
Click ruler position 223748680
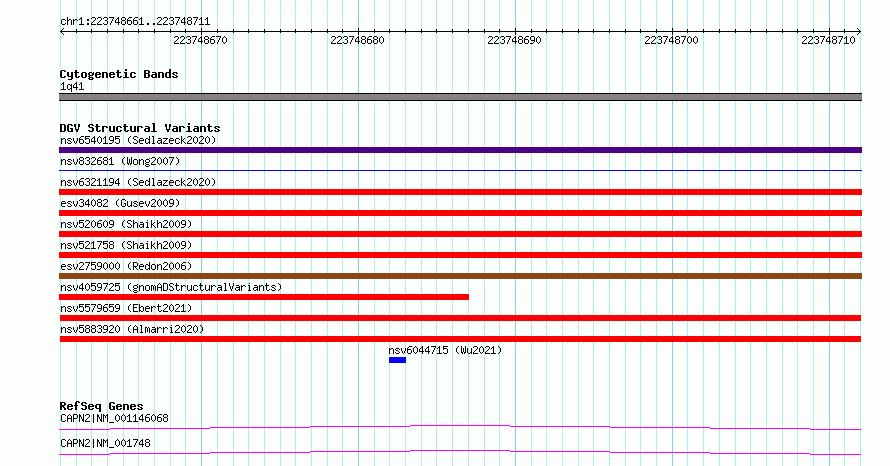(358, 40)
